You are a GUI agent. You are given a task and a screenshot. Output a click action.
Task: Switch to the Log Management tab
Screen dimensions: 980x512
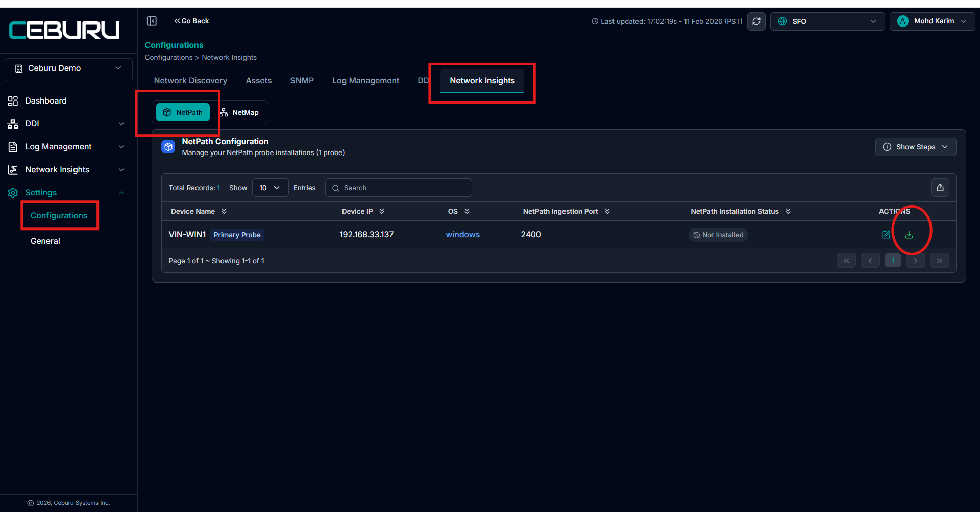pos(365,81)
